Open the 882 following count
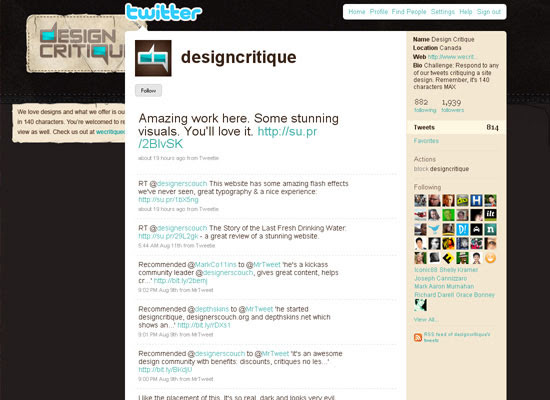The width and height of the screenshot is (550, 400). coord(425,105)
